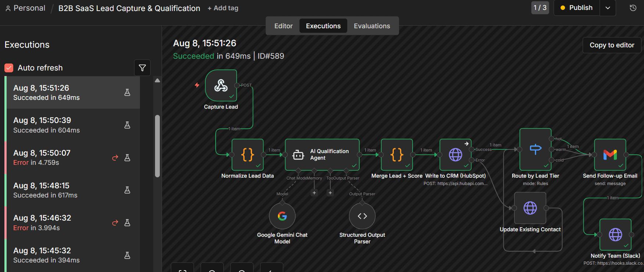The image size is (644, 272).
Task: Expand the Publish dropdown arrow
Action: pos(608,8)
